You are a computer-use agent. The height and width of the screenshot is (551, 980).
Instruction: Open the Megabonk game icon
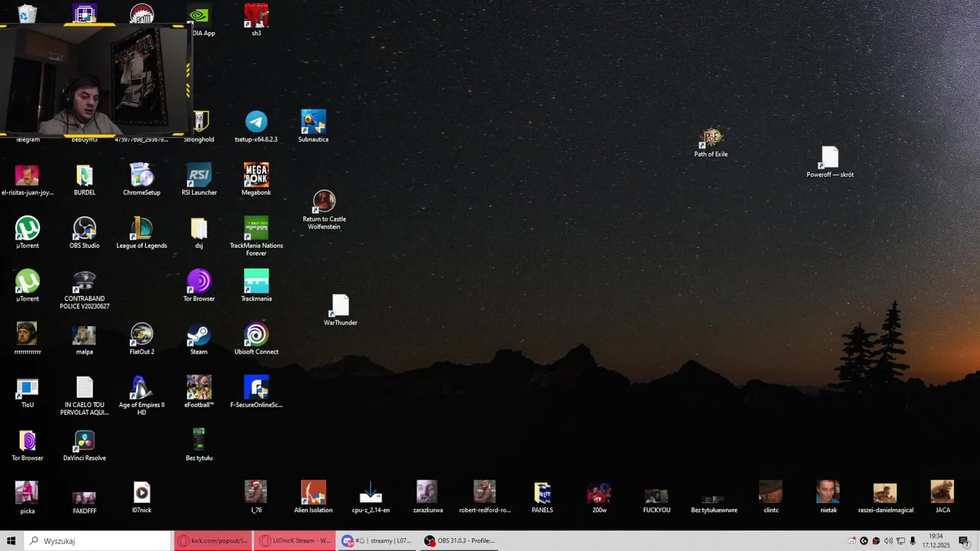point(256,180)
